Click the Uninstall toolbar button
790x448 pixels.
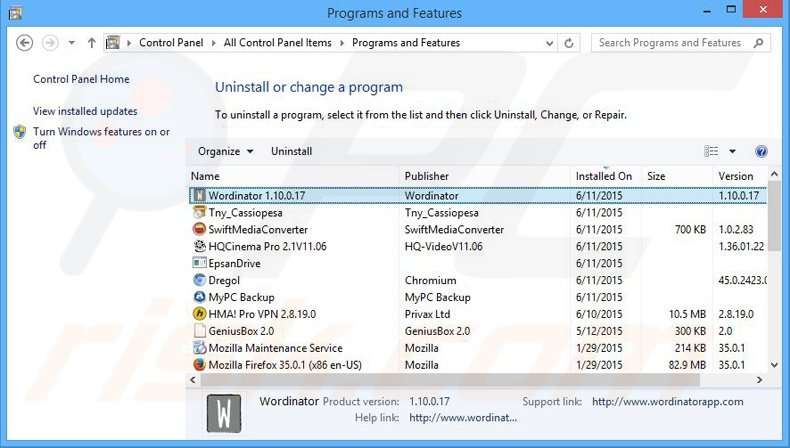[x=291, y=151]
